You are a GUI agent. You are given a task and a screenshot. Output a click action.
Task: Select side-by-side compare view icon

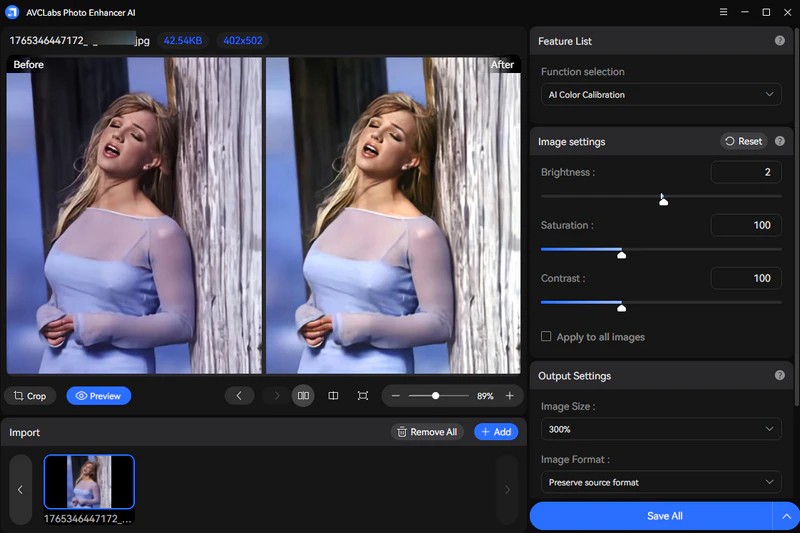point(303,396)
